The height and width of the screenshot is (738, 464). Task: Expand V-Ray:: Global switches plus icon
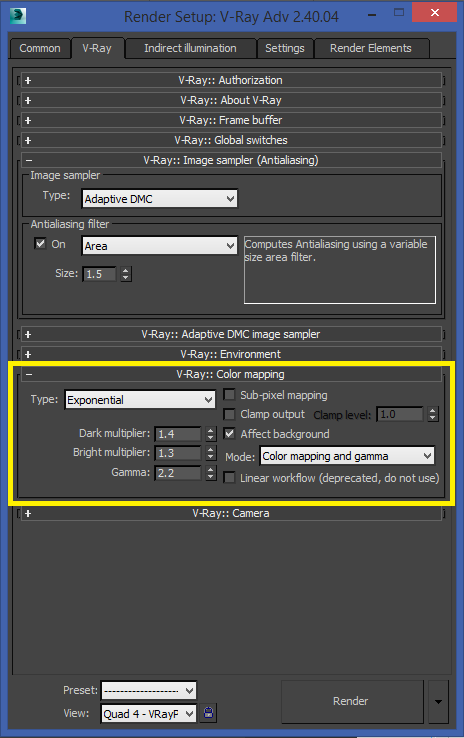28,140
